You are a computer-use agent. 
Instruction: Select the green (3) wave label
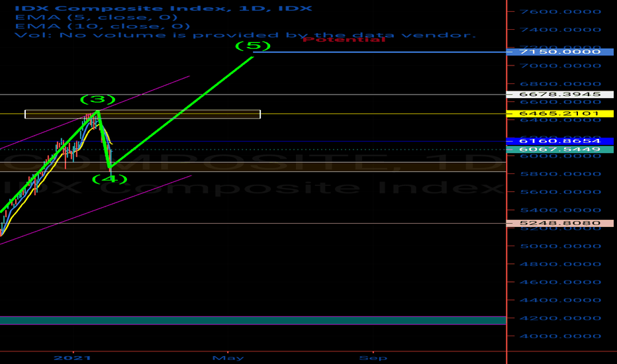click(97, 99)
